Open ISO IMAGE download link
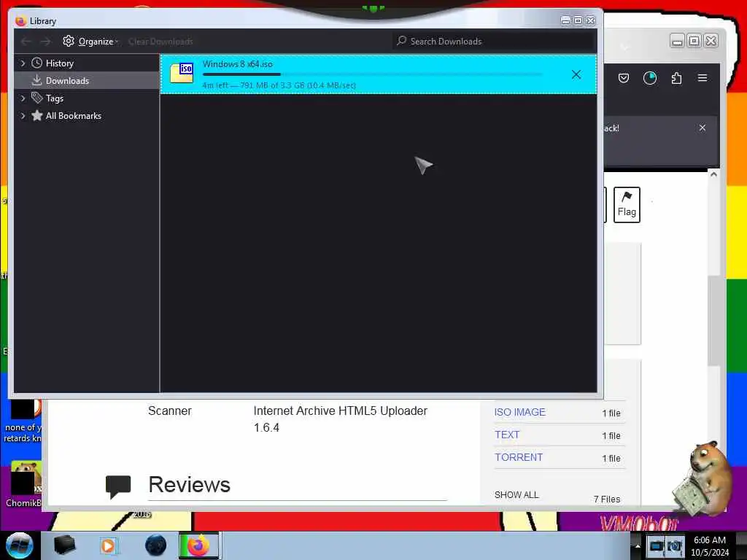This screenshot has height=560, width=747. pos(519,413)
